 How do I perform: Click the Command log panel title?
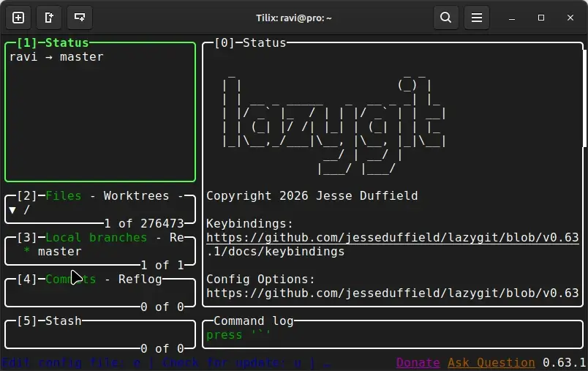tap(254, 321)
